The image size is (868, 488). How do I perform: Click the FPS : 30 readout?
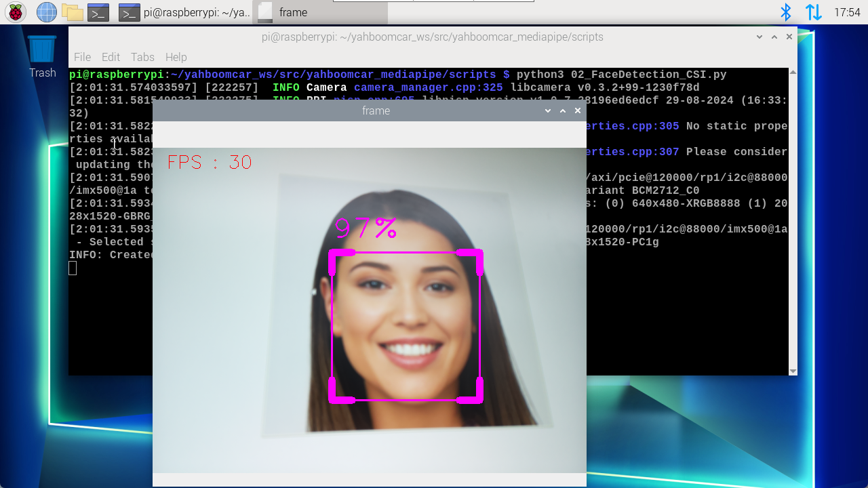point(210,162)
